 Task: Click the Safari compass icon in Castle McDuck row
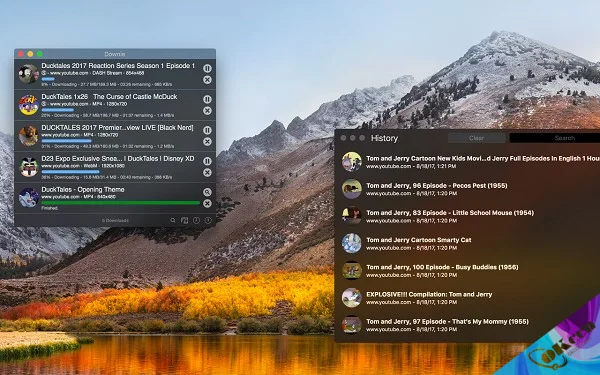(44, 104)
